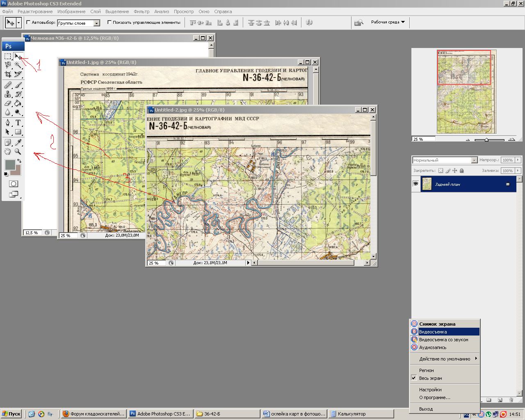Open the 36-42-Б folder taskbar button
Image resolution: width=525 pixels, height=420 pixels.
[227, 414]
